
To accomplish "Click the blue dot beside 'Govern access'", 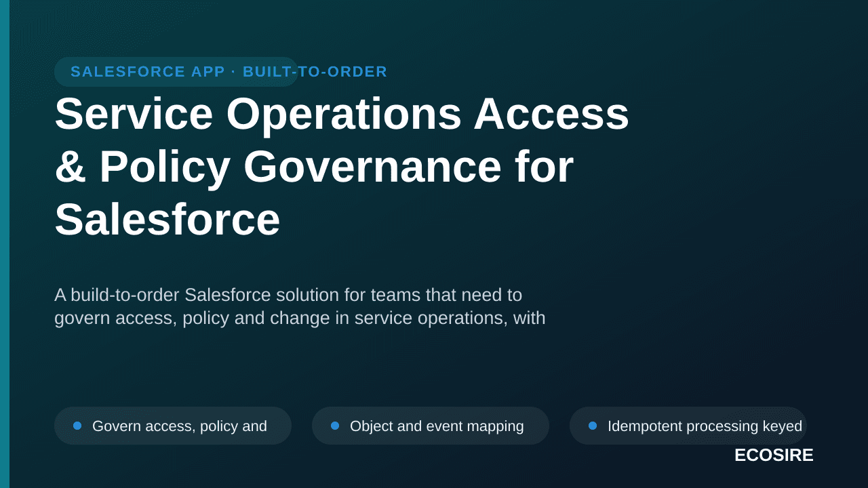I will click(77, 426).
